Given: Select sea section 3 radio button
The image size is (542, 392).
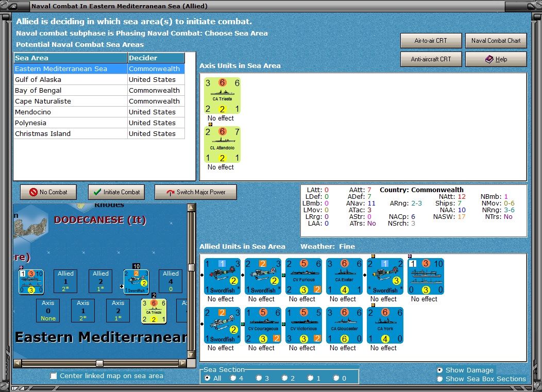Looking at the screenshot, I should (x=259, y=378).
